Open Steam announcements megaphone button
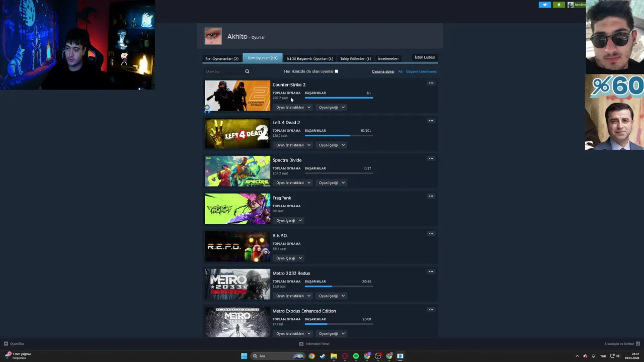The height and width of the screenshot is (362, 644). [545, 5]
